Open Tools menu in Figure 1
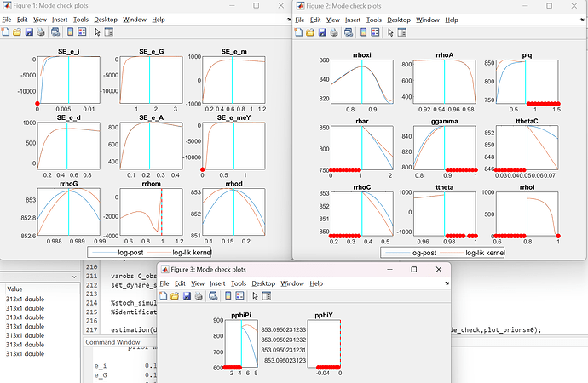 click(81, 20)
